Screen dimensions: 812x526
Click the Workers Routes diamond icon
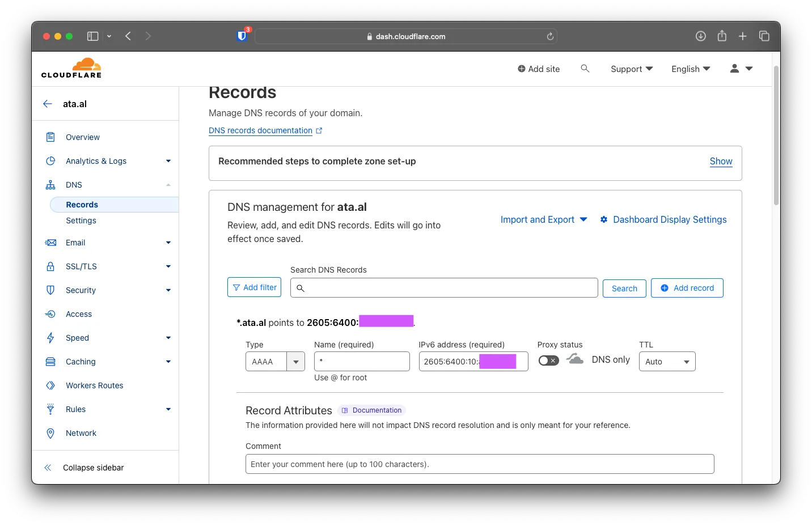click(50, 385)
